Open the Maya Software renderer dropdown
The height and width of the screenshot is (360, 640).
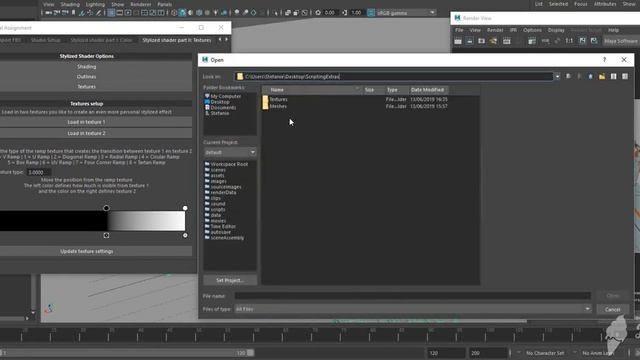[x=621, y=41]
